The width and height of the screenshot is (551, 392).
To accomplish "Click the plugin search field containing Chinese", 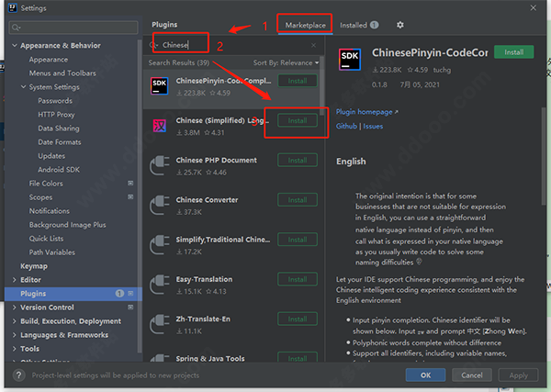I will coord(233,45).
